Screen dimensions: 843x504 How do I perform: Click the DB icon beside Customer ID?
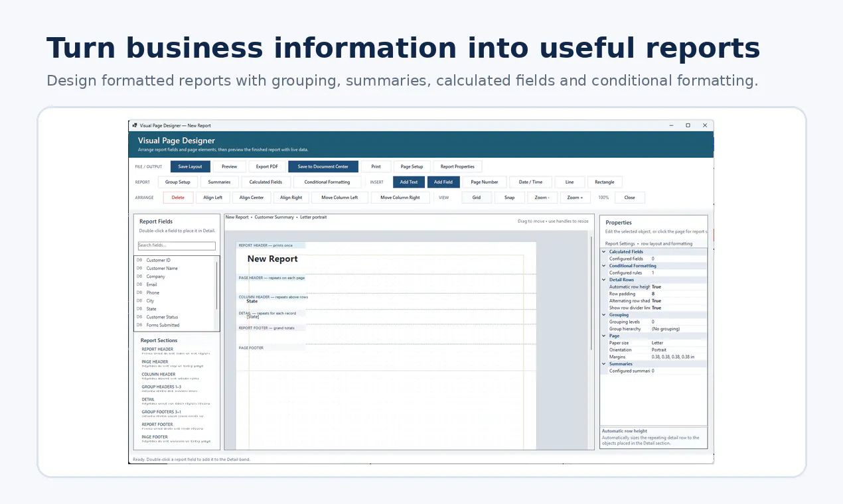(139, 260)
